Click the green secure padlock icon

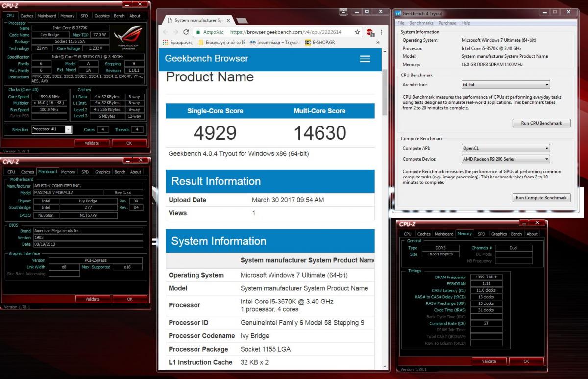(198, 32)
